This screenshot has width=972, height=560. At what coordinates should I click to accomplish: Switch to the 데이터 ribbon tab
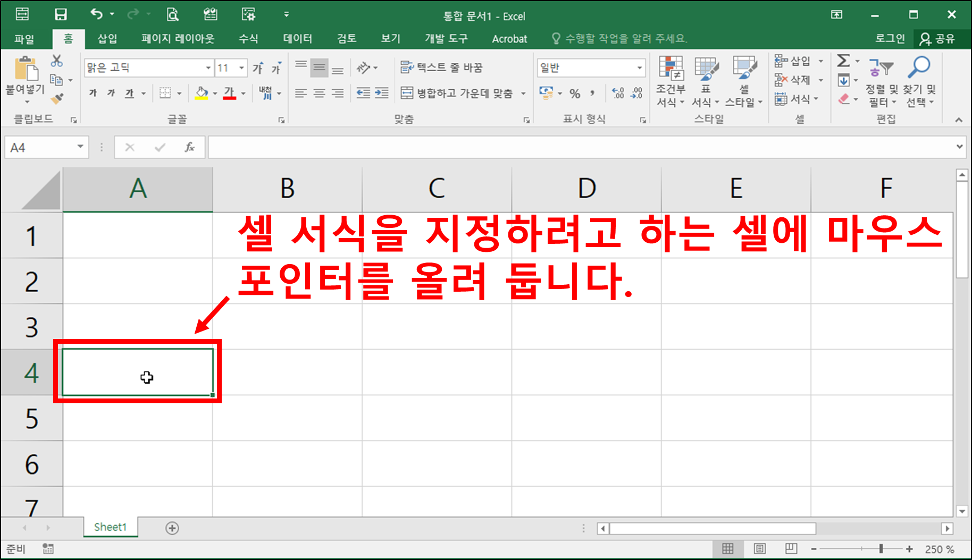pyautogui.click(x=297, y=38)
